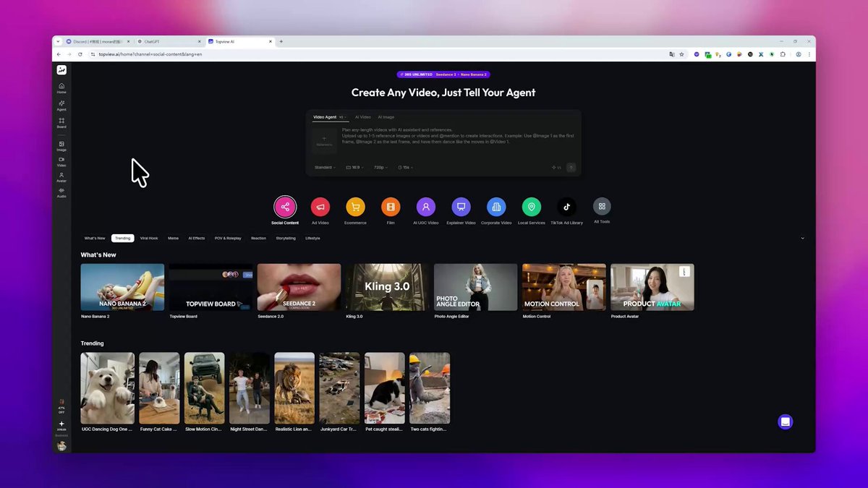The height and width of the screenshot is (488, 868).
Task: Reload the page in the browser
Action: coord(80,54)
